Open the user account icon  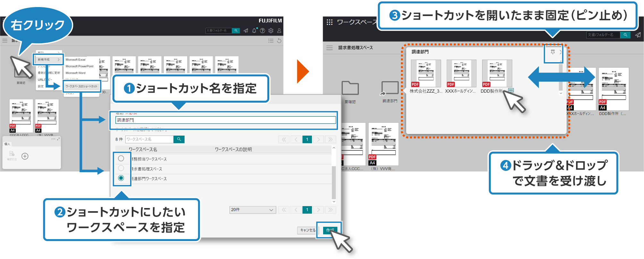point(279,30)
